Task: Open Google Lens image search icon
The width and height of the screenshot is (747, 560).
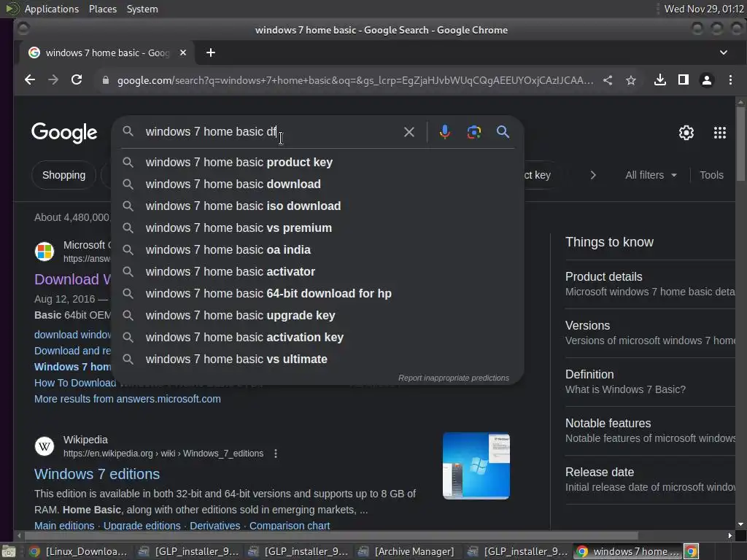Action: (x=473, y=132)
